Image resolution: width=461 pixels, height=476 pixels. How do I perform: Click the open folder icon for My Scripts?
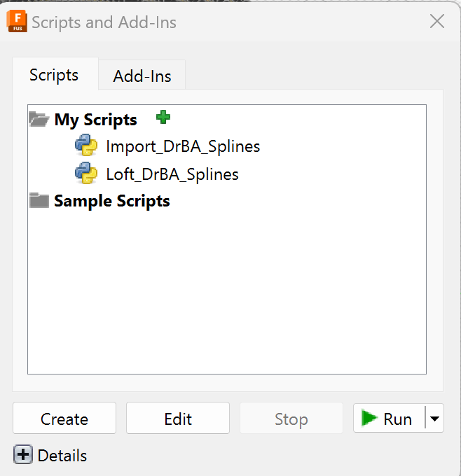(39, 119)
